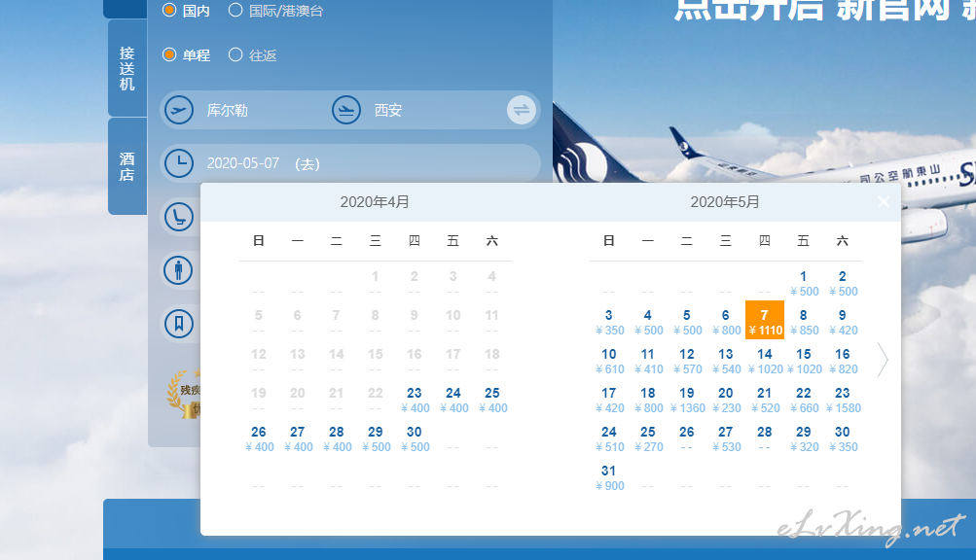Viewport: 976px width, 560px height.
Task: Choose May 15 in the calendar
Action: click(x=804, y=361)
